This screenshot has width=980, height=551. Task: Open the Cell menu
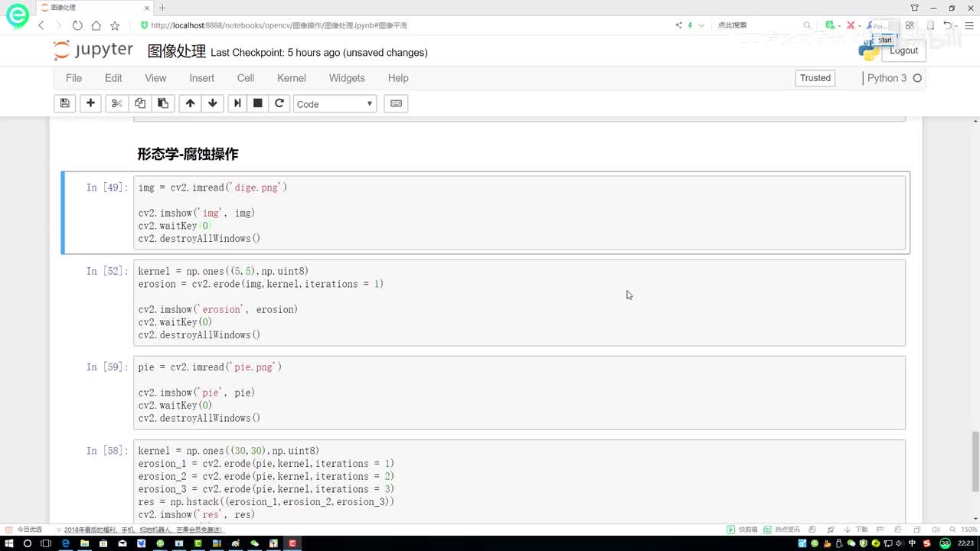coord(246,78)
